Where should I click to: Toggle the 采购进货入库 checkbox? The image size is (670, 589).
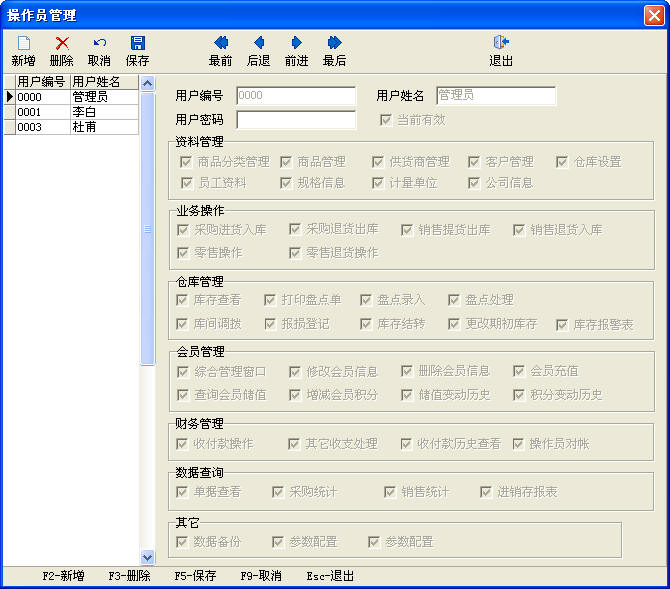pos(183,230)
